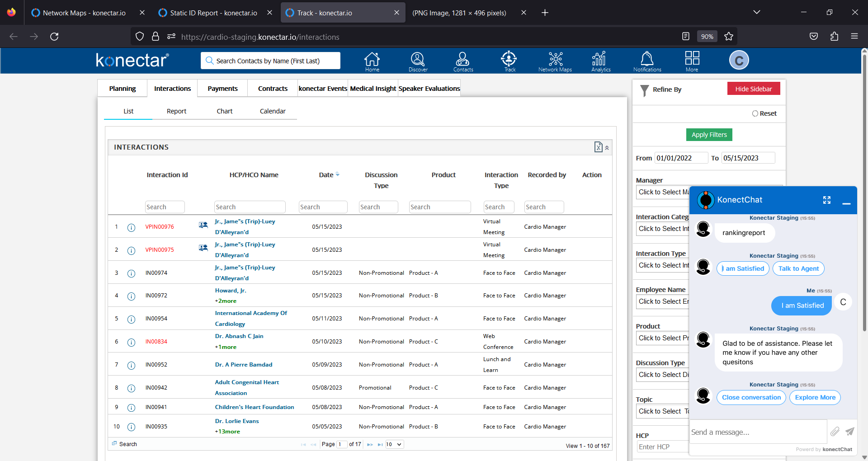The height and width of the screenshot is (461, 868).
Task: Open the Report sub-tab
Action: [176, 111]
